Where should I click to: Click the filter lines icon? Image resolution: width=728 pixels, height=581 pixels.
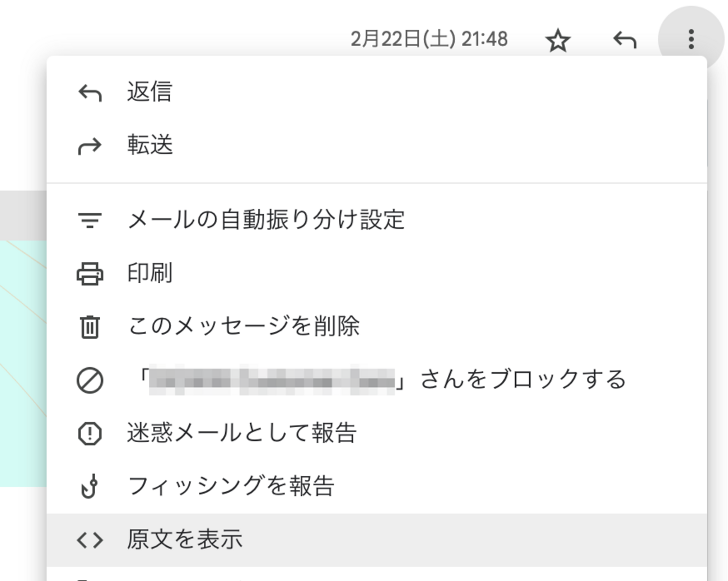90,220
